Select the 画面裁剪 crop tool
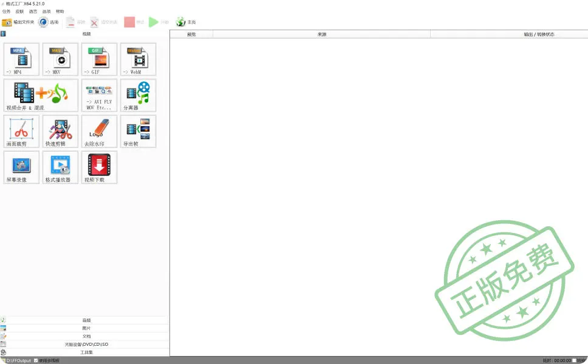Viewport: 588px width, 364px height. coord(21,131)
